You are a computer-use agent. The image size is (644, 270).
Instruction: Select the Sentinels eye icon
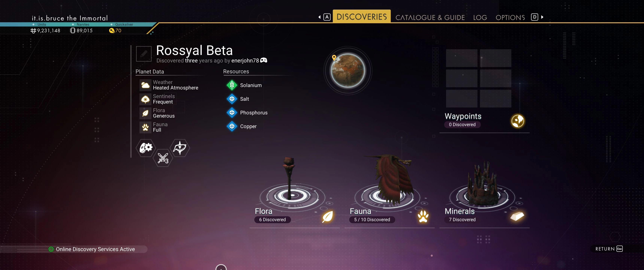[x=145, y=99]
